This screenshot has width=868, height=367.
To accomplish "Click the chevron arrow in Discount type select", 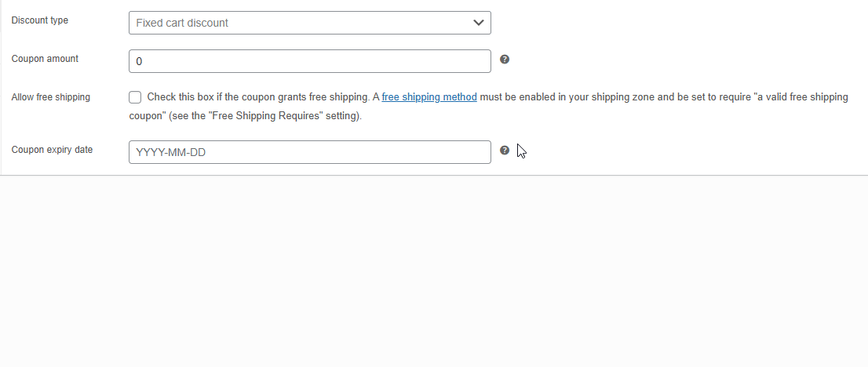I will (479, 23).
